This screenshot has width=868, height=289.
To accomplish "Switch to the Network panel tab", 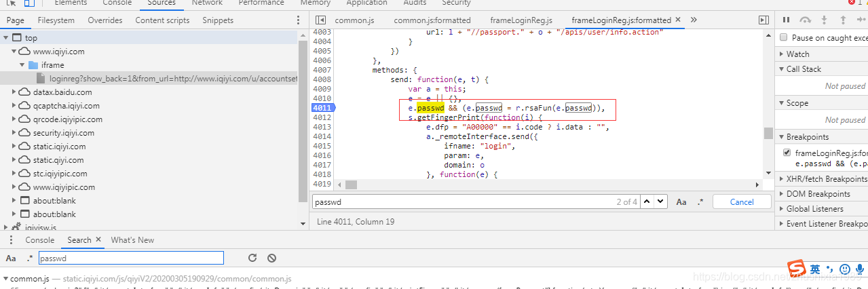I will pos(207,3).
